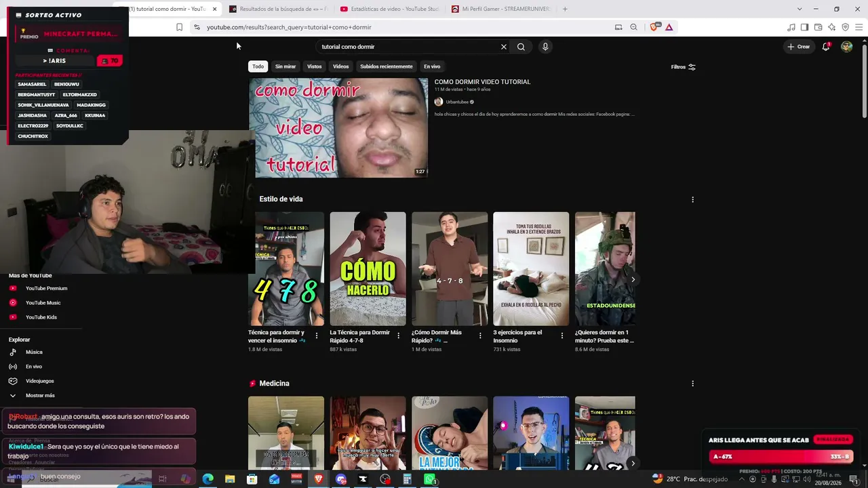Switch to Mi Perfil Gamer STREAMERUNIVERSE tab
The width and height of the screenshot is (868, 488).
point(501,9)
